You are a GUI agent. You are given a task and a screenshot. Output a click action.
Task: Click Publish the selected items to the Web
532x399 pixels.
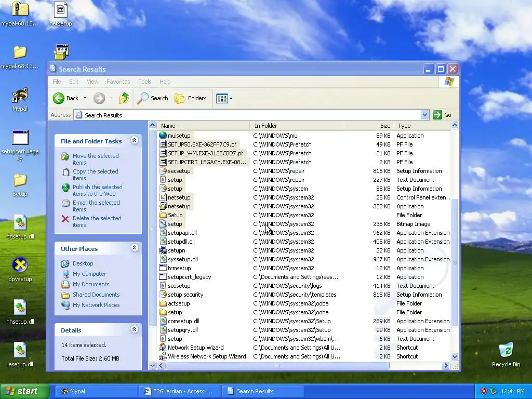click(x=97, y=190)
